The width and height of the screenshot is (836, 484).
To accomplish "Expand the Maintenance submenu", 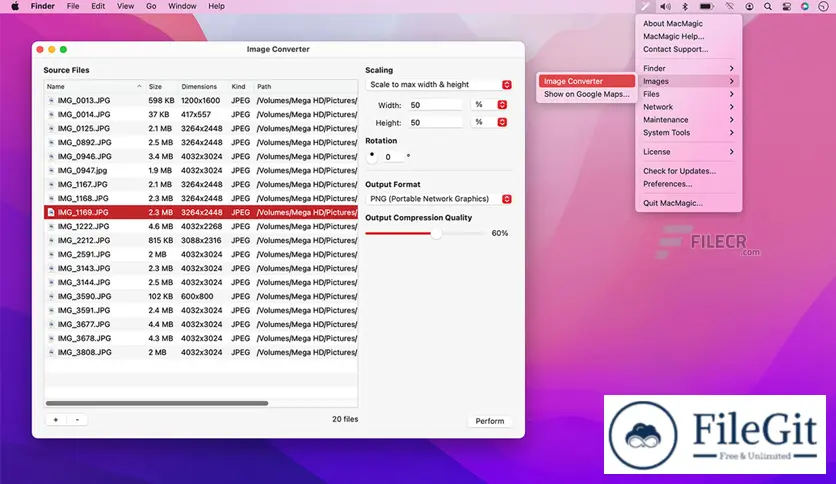I will click(688, 119).
